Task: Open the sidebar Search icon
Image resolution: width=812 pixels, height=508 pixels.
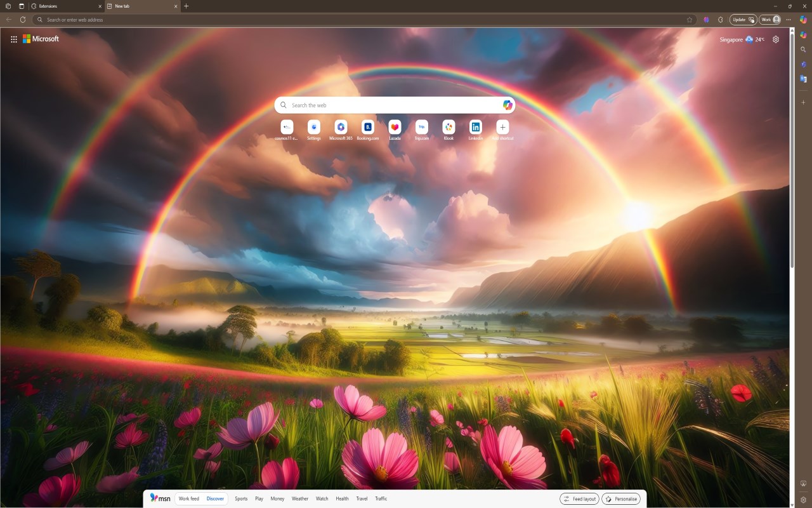Action: [803, 50]
